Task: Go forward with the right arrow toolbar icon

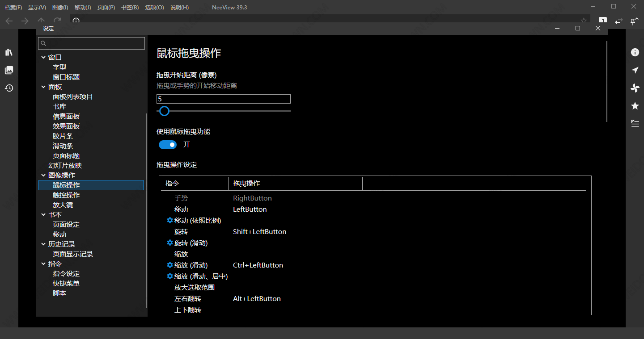Action: pyautogui.click(x=25, y=21)
